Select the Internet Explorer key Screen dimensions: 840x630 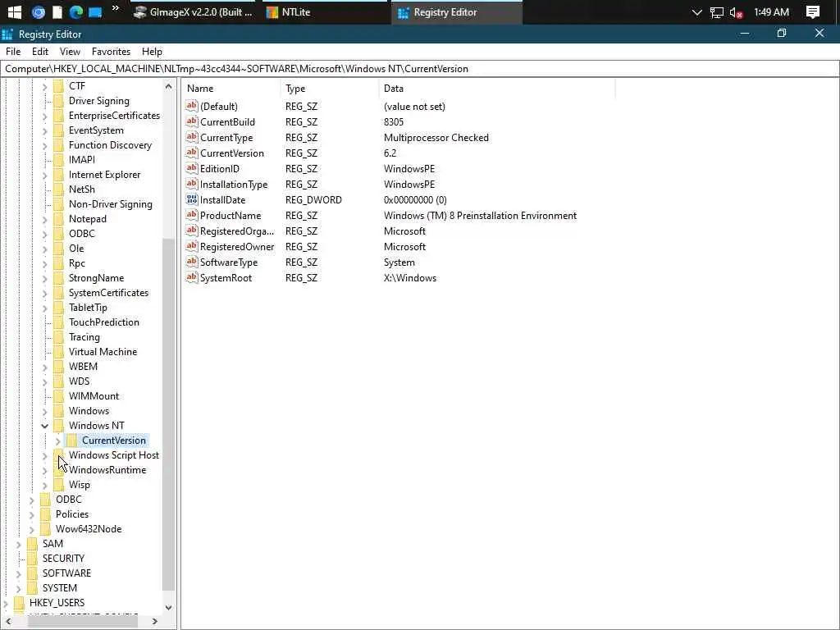[x=104, y=175]
